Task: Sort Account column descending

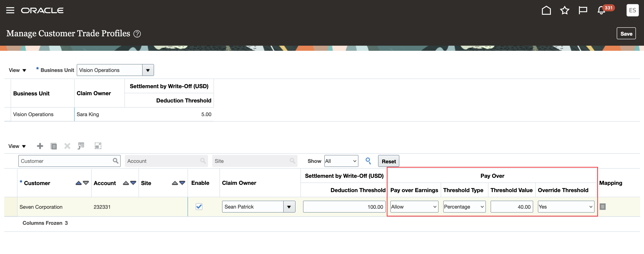Action: click(133, 183)
